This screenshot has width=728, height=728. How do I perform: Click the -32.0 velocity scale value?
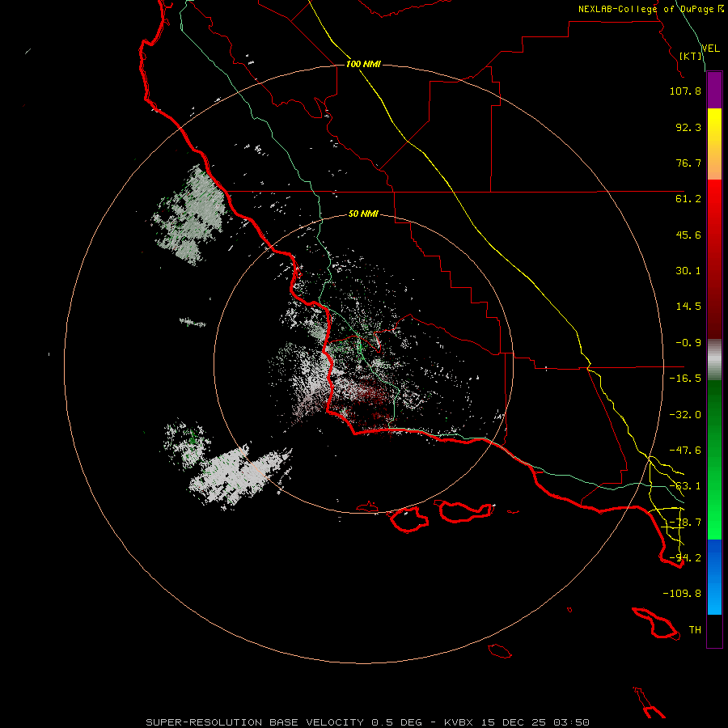[x=685, y=415]
